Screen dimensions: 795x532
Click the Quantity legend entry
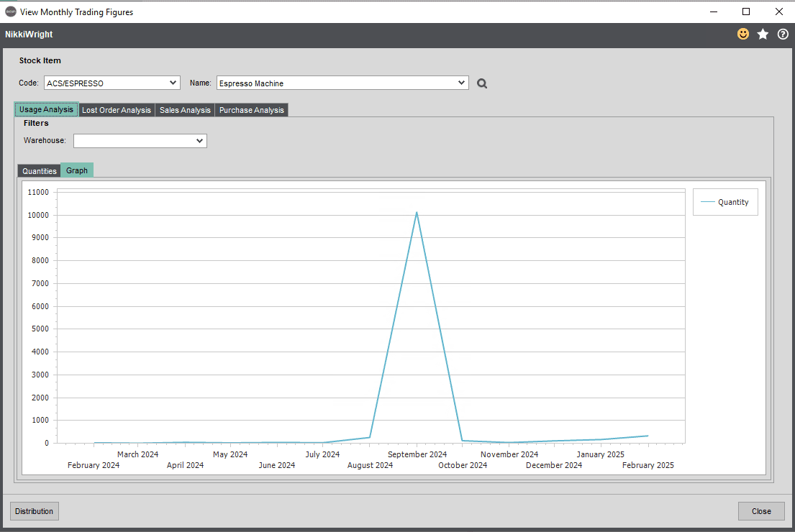tap(725, 202)
